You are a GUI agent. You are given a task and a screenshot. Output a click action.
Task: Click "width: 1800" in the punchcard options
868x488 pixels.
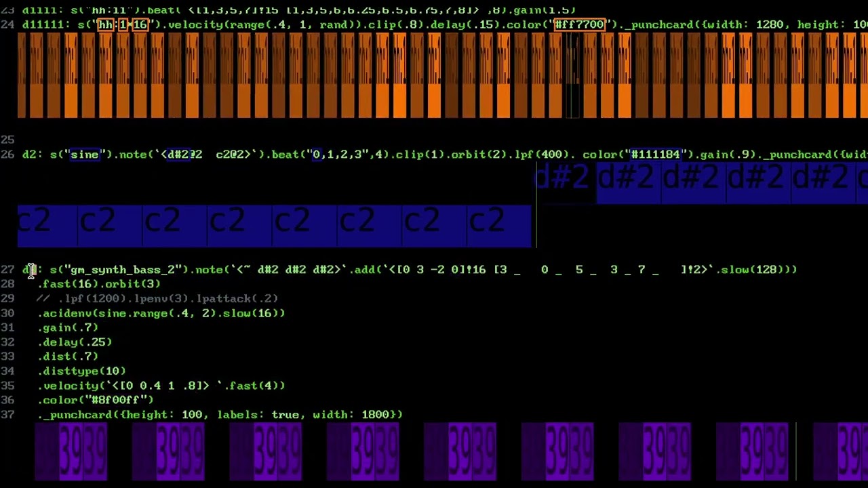tap(351, 414)
